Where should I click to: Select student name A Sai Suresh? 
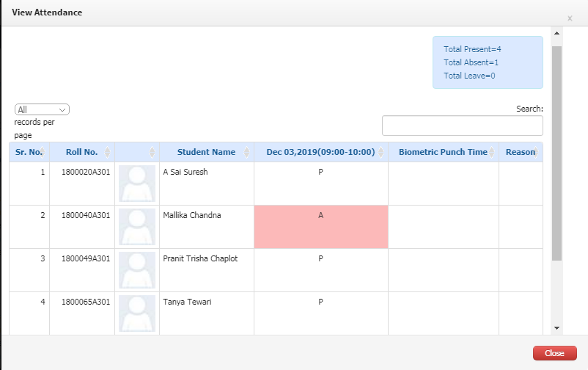click(185, 172)
